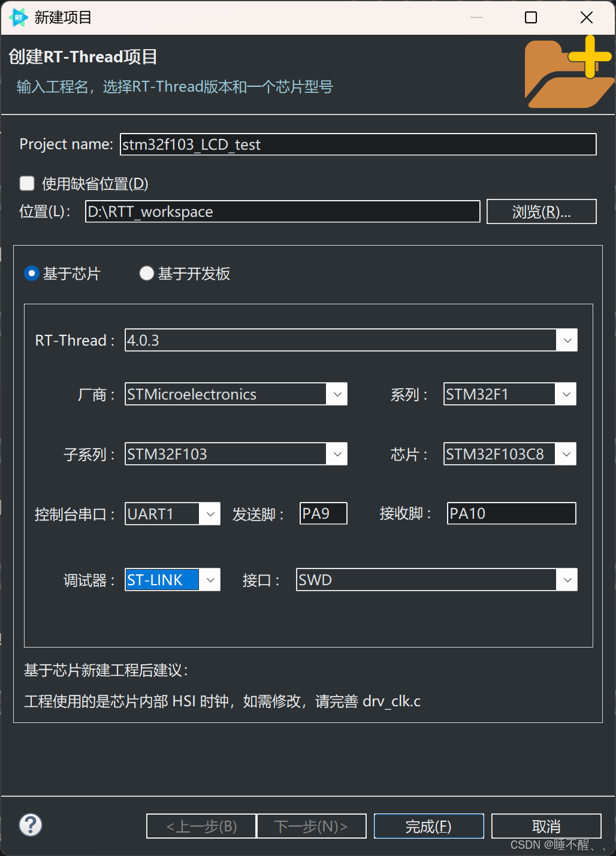Click the 创建RT-Thread项目 heading text
This screenshot has width=616, height=856.
(x=83, y=57)
